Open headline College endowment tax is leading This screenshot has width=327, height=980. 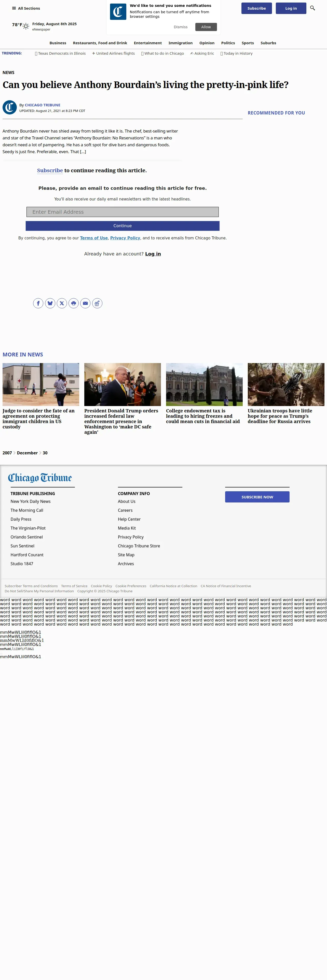[x=203, y=416]
